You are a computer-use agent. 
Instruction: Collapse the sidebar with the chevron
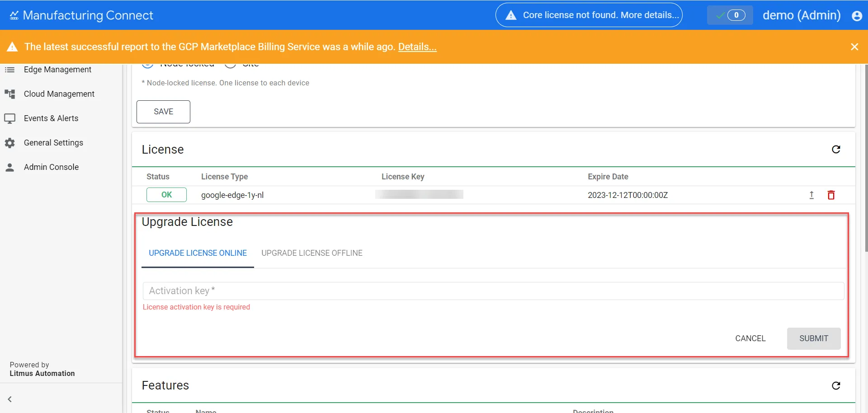(x=9, y=399)
